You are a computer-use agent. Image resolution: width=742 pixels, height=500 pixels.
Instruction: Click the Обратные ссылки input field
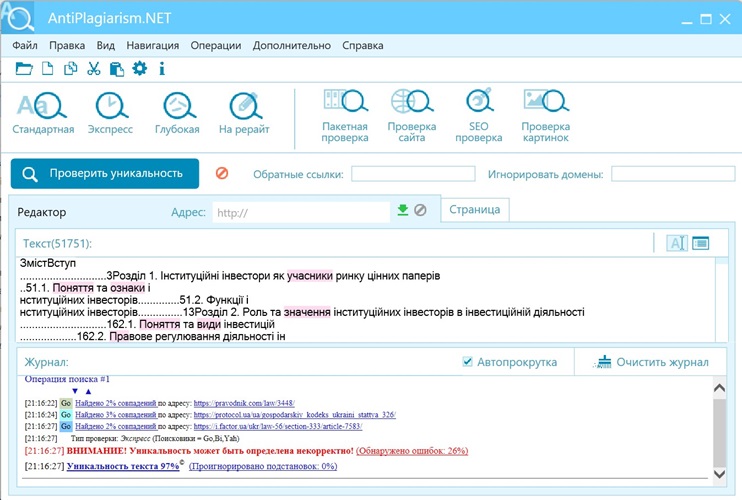coord(412,174)
